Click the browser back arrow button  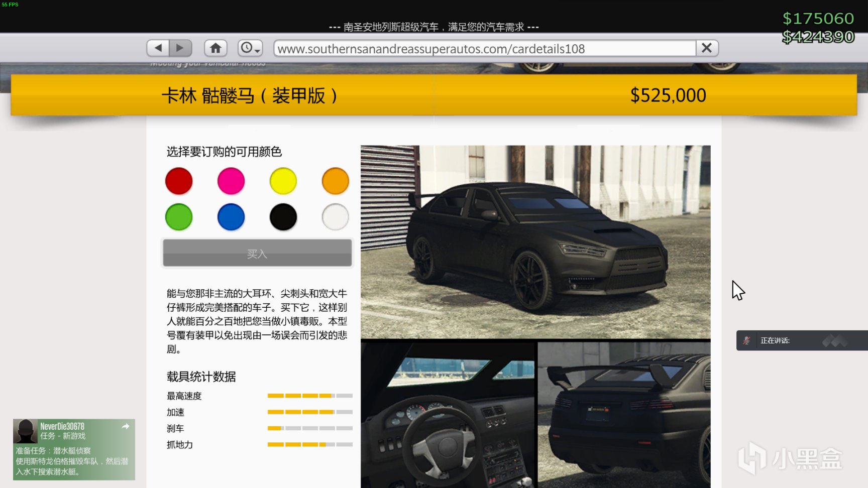coord(158,48)
